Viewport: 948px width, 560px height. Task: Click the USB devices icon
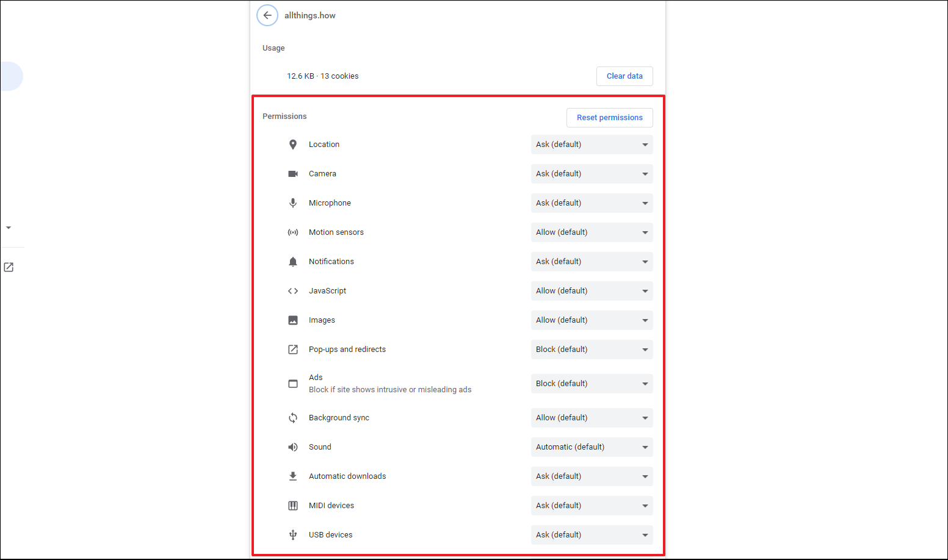coord(293,535)
